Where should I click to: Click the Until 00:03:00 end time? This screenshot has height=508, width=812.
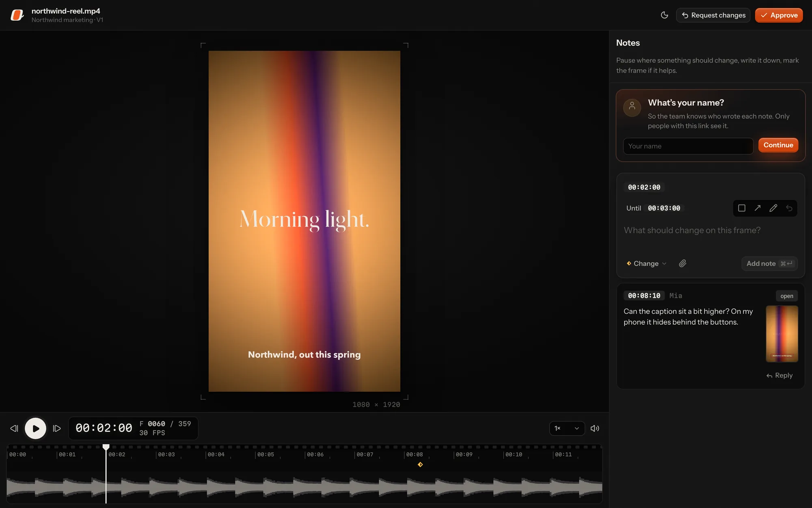664,208
